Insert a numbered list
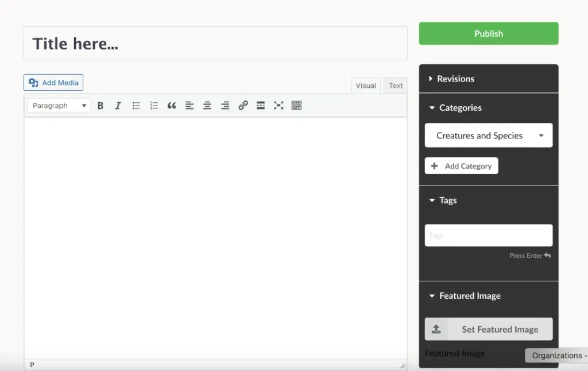 point(154,106)
